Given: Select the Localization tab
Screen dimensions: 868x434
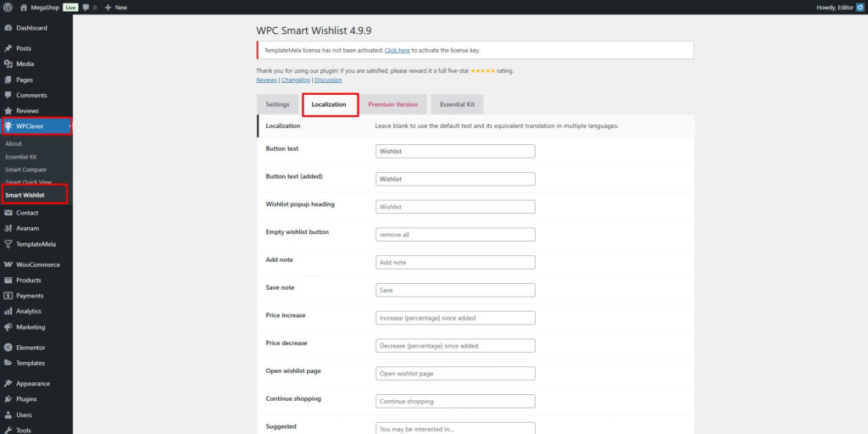Looking at the screenshot, I should (329, 104).
